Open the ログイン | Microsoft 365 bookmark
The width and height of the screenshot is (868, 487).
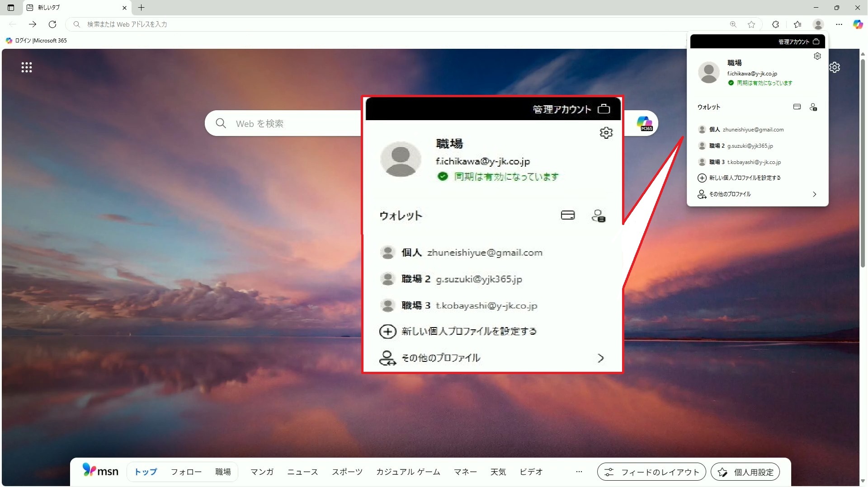pos(37,41)
